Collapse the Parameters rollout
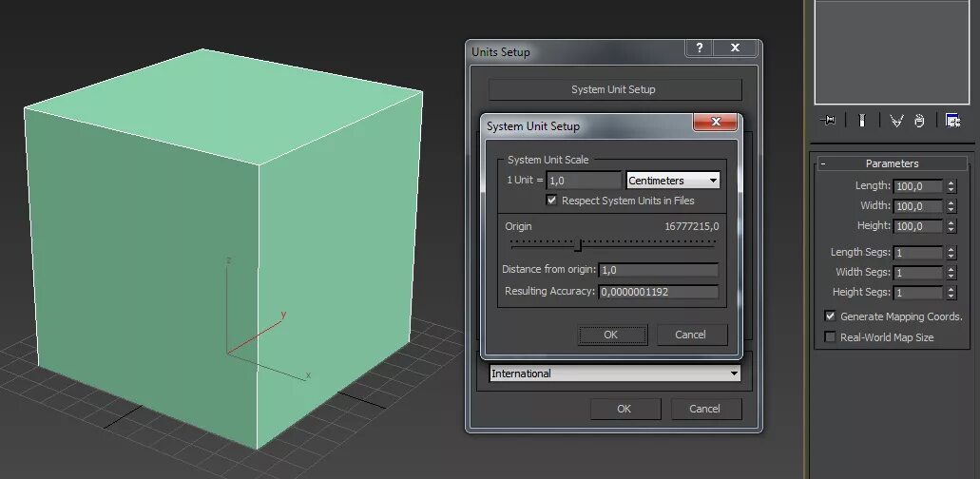The width and height of the screenshot is (980, 479). point(892,163)
